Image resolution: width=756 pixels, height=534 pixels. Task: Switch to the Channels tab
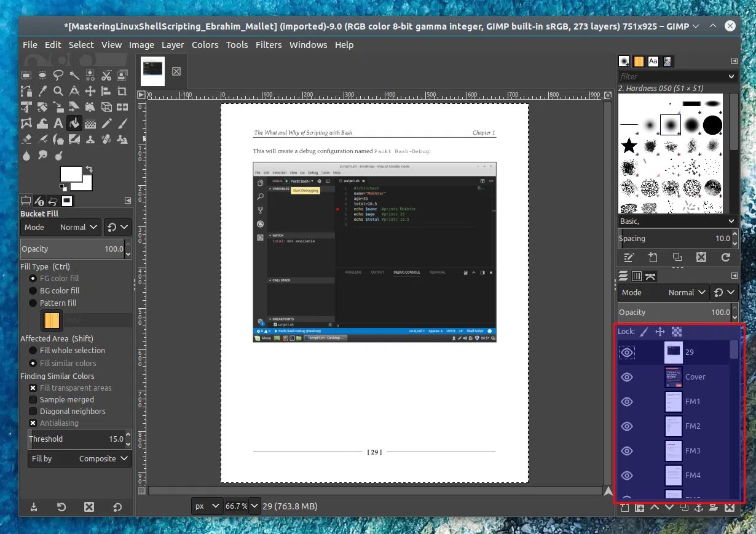coord(637,276)
